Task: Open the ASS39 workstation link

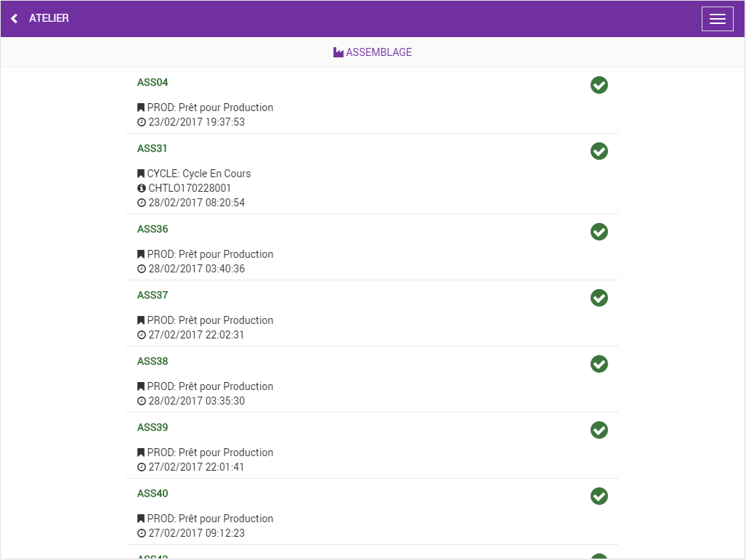Action: [153, 427]
